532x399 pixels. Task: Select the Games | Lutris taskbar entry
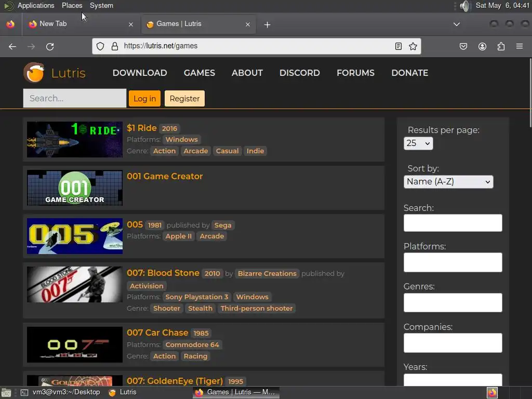coord(236,392)
